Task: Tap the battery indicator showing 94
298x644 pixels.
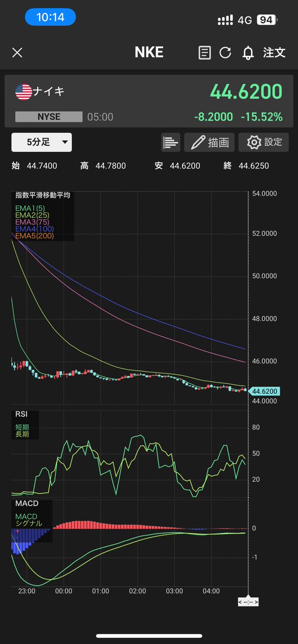Action: tap(267, 20)
